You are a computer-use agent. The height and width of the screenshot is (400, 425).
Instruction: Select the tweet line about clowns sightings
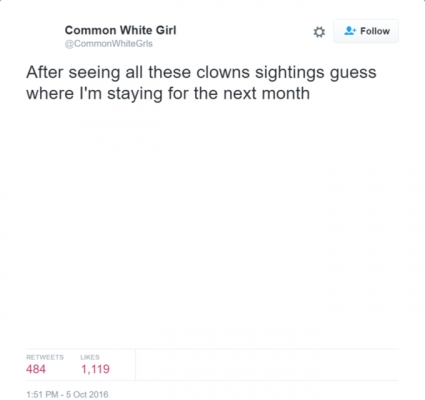tap(201, 73)
